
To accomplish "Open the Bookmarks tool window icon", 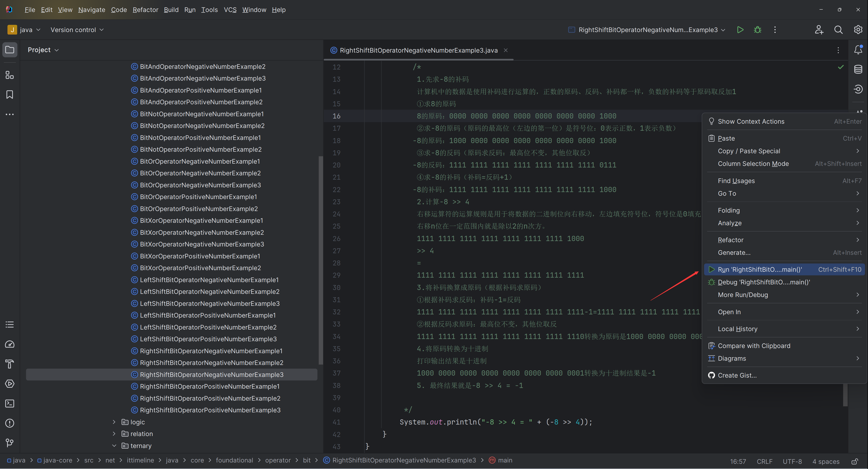I will [10, 95].
